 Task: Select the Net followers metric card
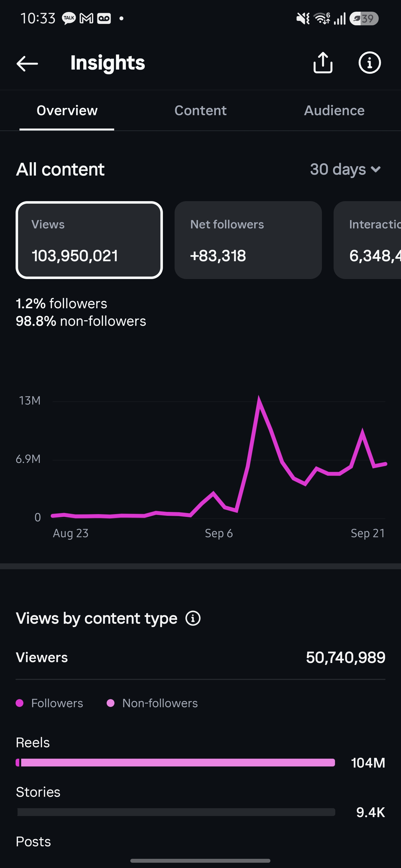pyautogui.click(x=248, y=240)
